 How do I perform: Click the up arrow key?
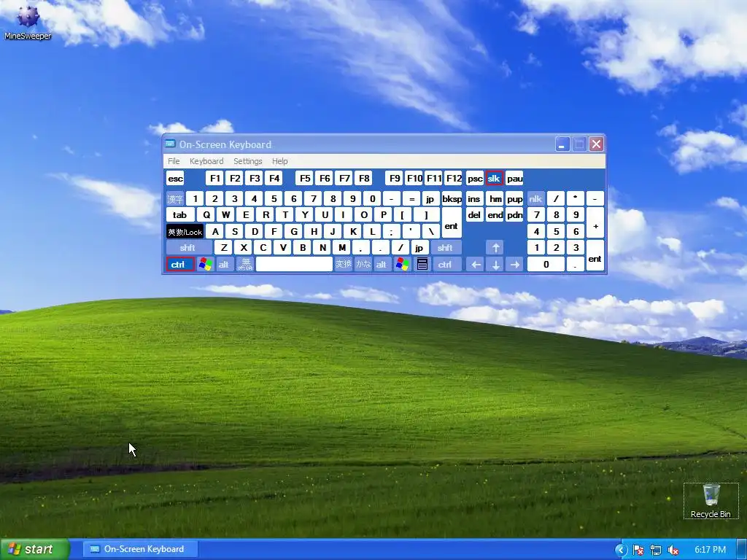click(495, 248)
